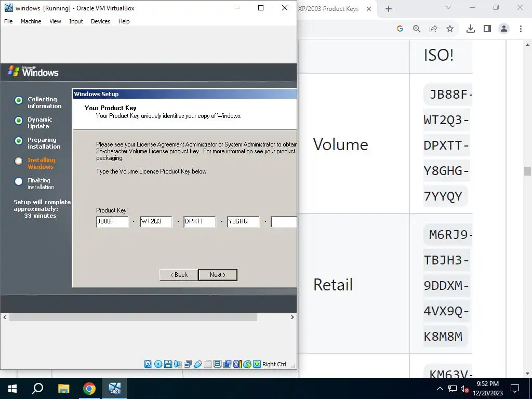The width and height of the screenshot is (532, 399).
Task: Open Chrome downloads icon
Action: point(471,29)
